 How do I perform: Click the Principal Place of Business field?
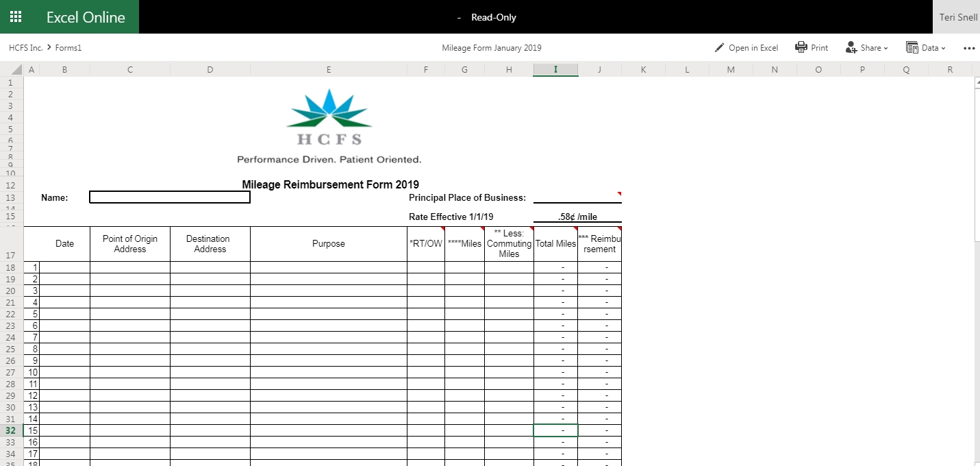[577, 197]
